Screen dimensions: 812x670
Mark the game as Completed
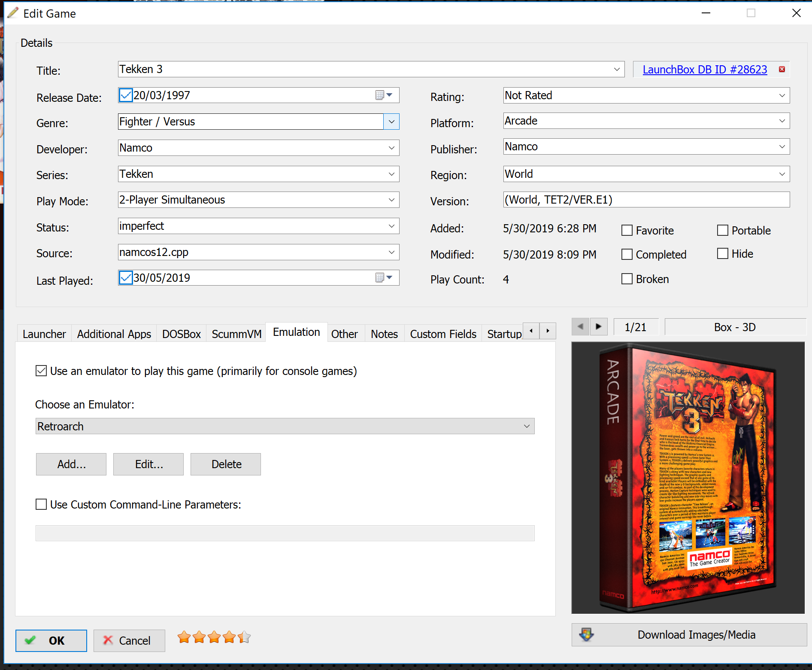[627, 255]
